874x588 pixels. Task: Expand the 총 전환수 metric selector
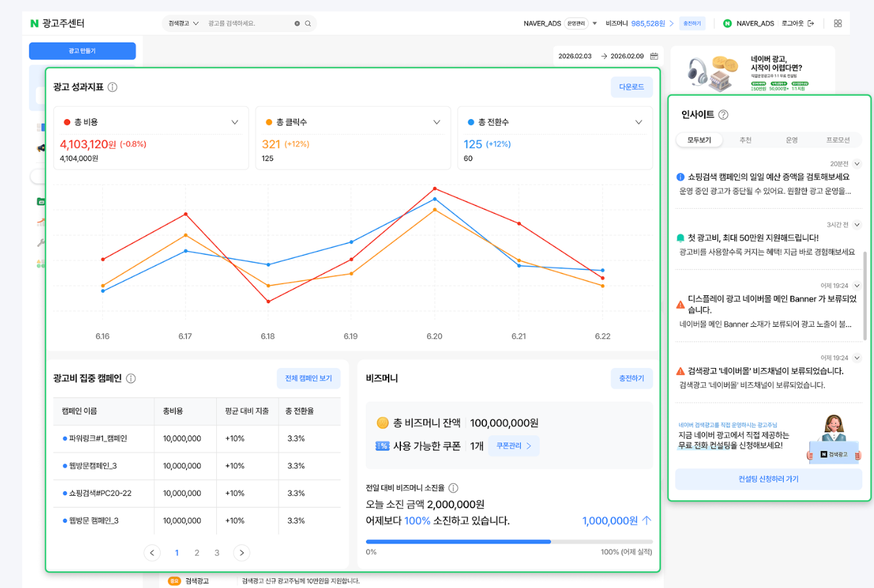(637, 122)
